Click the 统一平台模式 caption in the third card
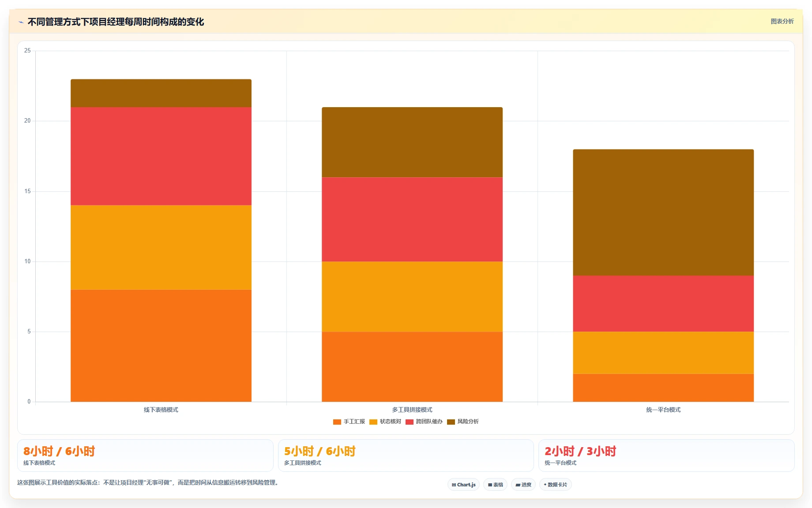Viewport: 812px width, 508px height. click(x=560, y=463)
